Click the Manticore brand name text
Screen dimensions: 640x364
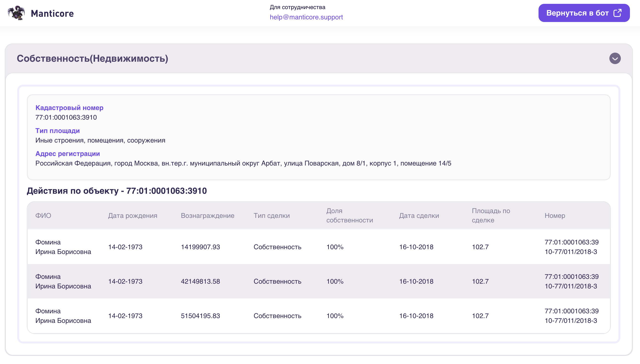52,13
